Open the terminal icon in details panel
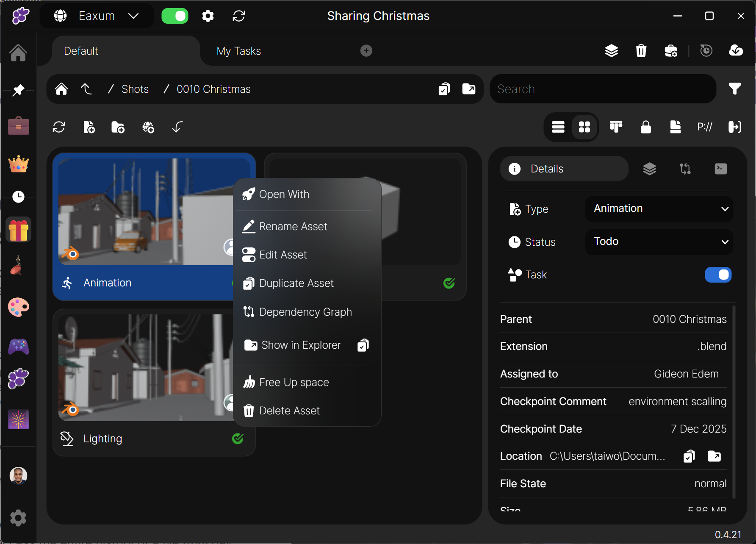756x544 pixels. click(x=720, y=169)
